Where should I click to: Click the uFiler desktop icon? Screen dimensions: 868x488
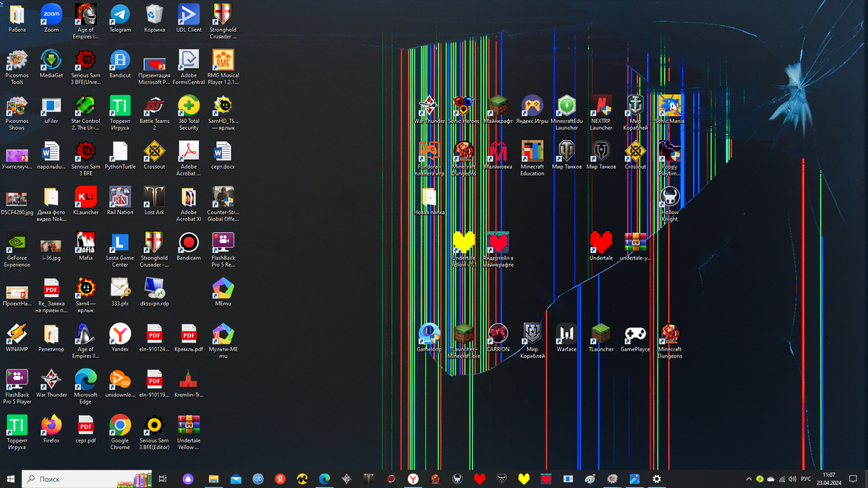coord(51,110)
